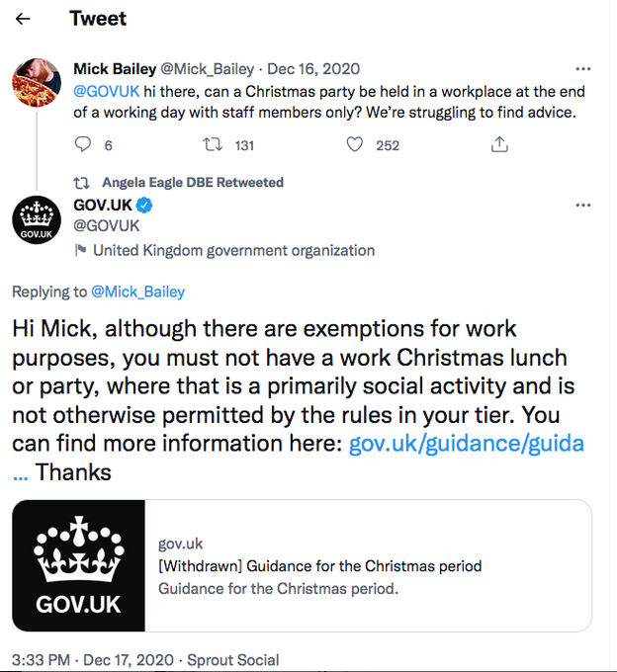Like Mick Bailey's tweet with heart icon

click(355, 144)
